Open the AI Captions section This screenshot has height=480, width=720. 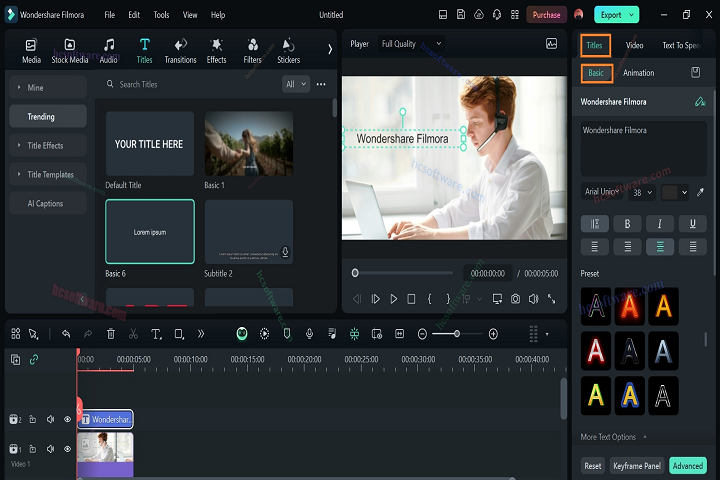(48, 203)
